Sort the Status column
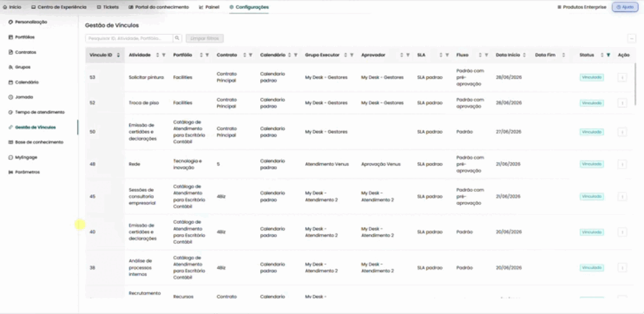Viewport: 644px width, 314px height. point(602,55)
